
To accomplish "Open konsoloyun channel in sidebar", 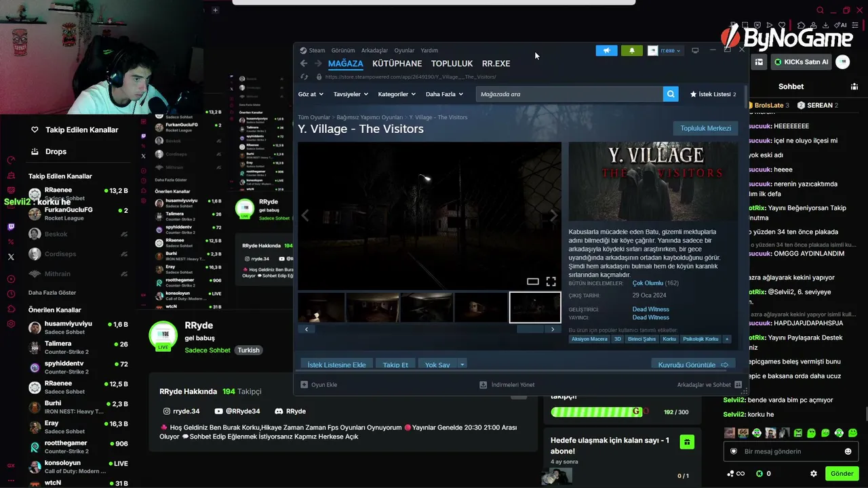I will tap(78, 467).
